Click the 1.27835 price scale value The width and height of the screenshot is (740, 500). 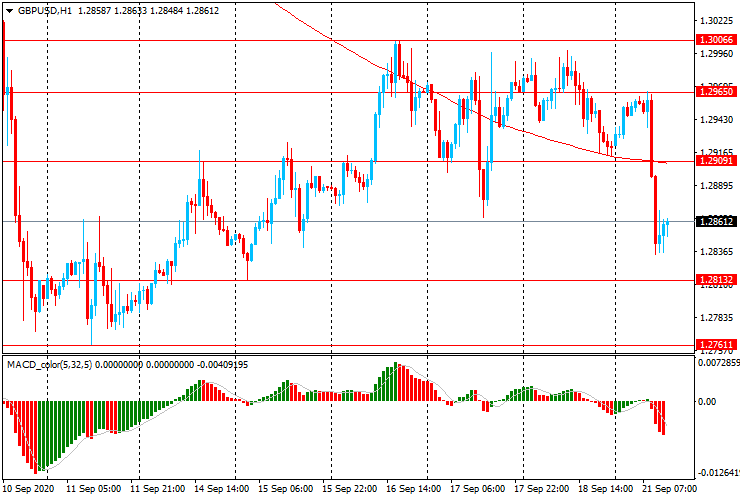point(717,318)
